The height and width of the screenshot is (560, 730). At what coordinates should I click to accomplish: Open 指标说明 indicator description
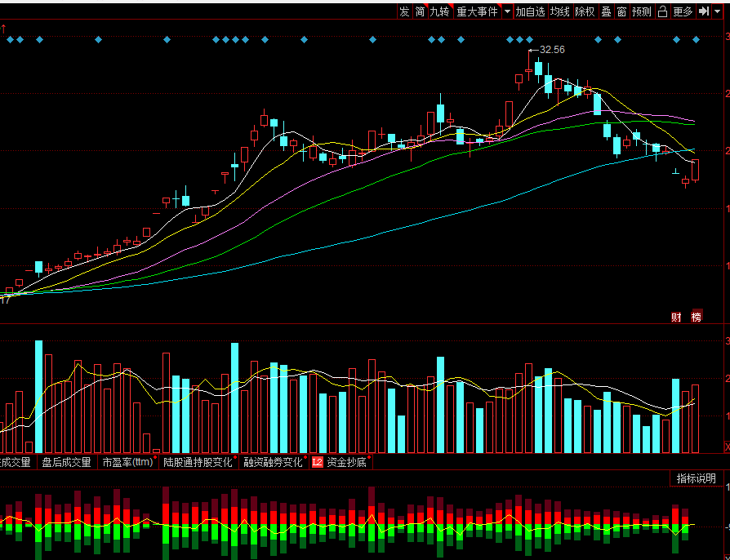(696, 478)
